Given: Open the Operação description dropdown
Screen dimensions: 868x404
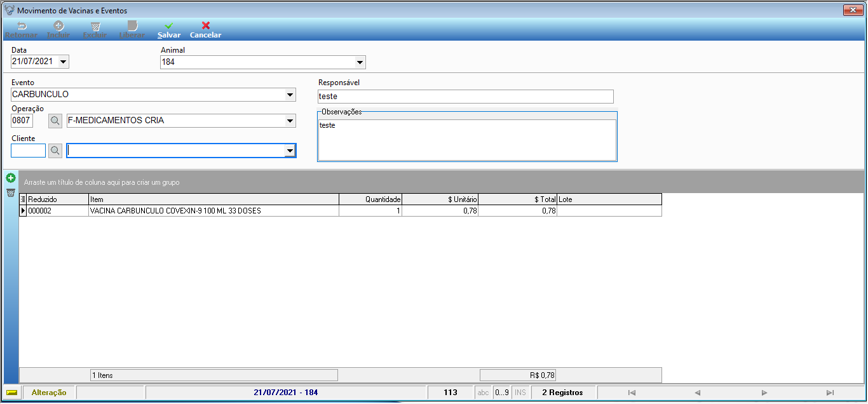Looking at the screenshot, I should (x=290, y=121).
